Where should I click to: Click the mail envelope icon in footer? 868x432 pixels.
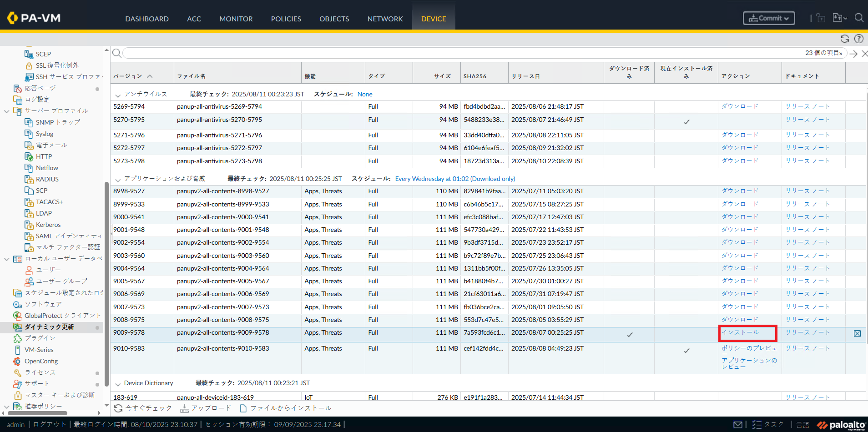tap(738, 424)
